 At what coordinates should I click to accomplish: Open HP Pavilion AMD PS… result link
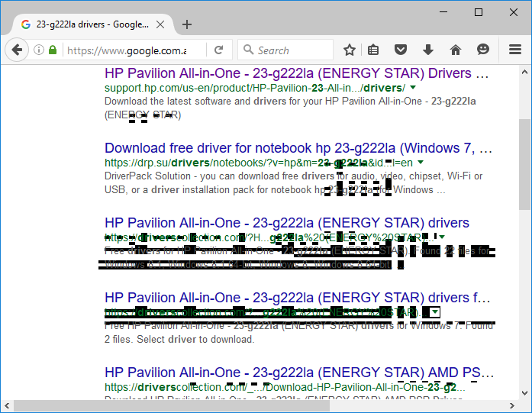coord(299,373)
